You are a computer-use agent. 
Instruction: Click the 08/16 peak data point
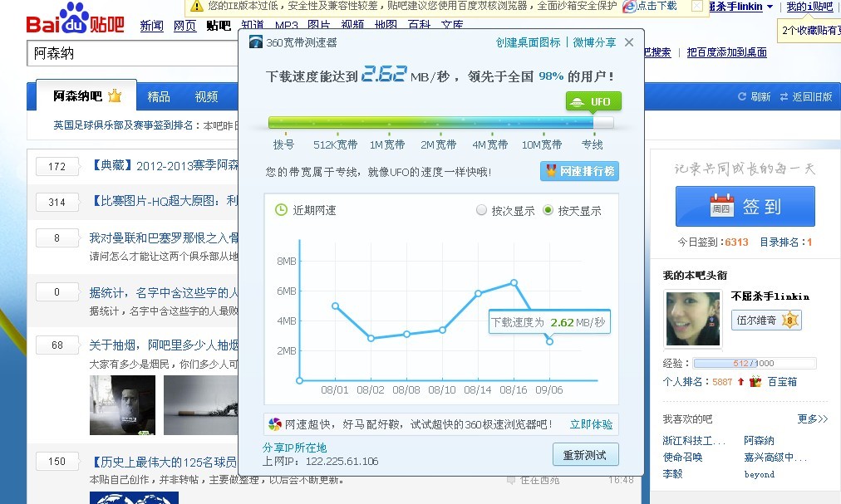pos(514,282)
